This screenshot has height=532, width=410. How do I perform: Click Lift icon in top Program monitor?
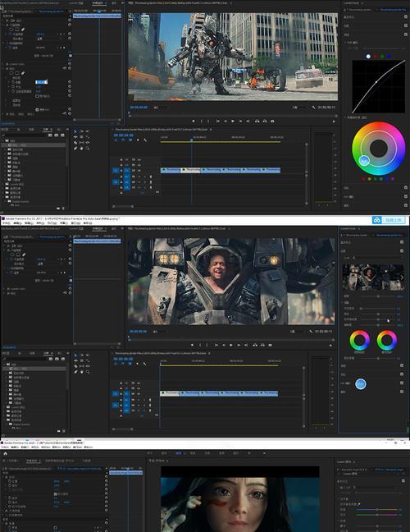tap(257, 122)
